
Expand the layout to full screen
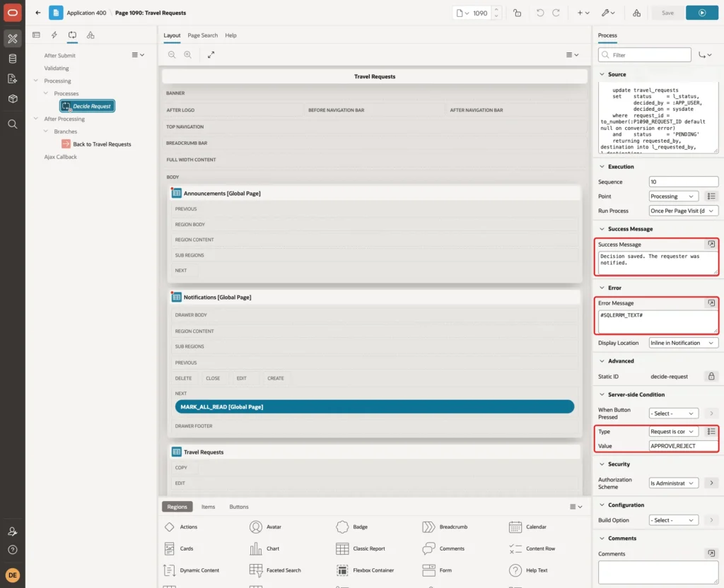coord(211,54)
